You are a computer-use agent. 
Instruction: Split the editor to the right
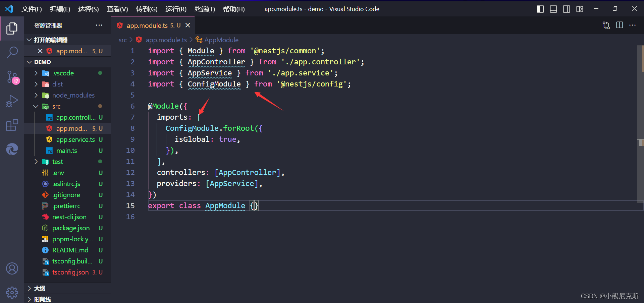[x=620, y=25]
